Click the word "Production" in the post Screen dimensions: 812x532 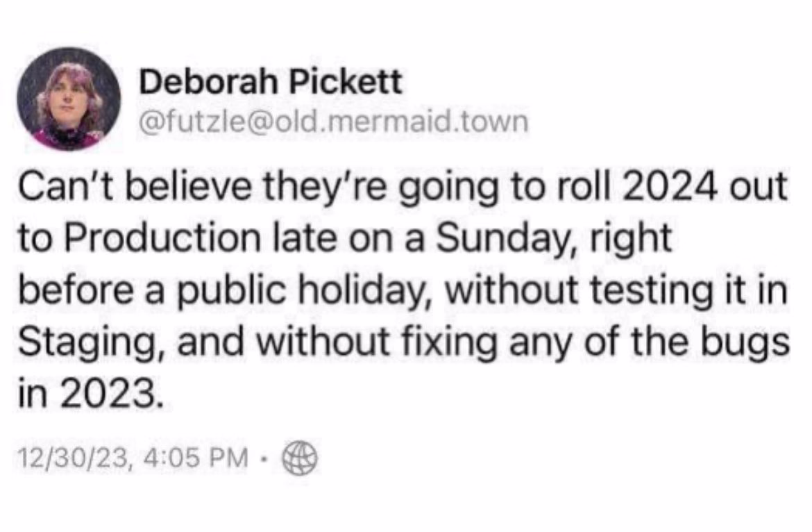[164, 238]
